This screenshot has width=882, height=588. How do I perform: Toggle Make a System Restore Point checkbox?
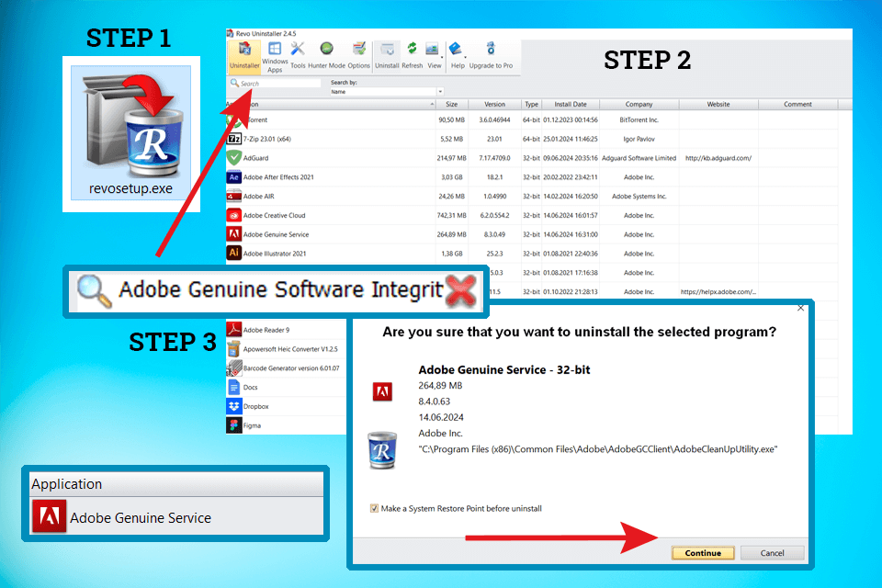[374, 508]
